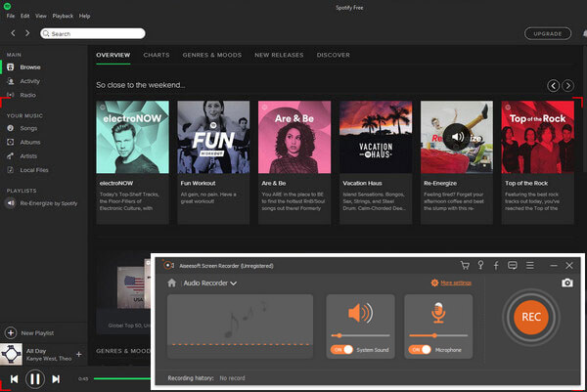Click the speaker icon on Re-Energize cover
Screen dimensions: 587x392
[457, 137]
